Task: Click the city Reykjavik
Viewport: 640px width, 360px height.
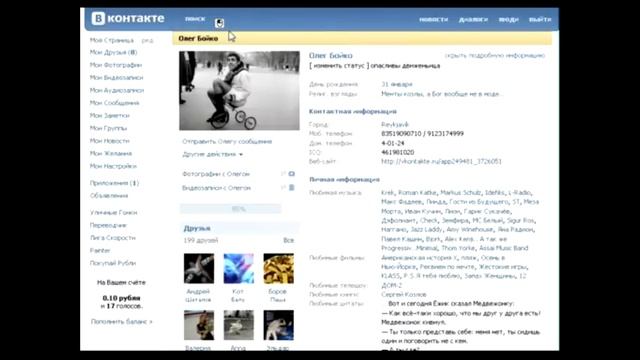Action: click(x=395, y=124)
